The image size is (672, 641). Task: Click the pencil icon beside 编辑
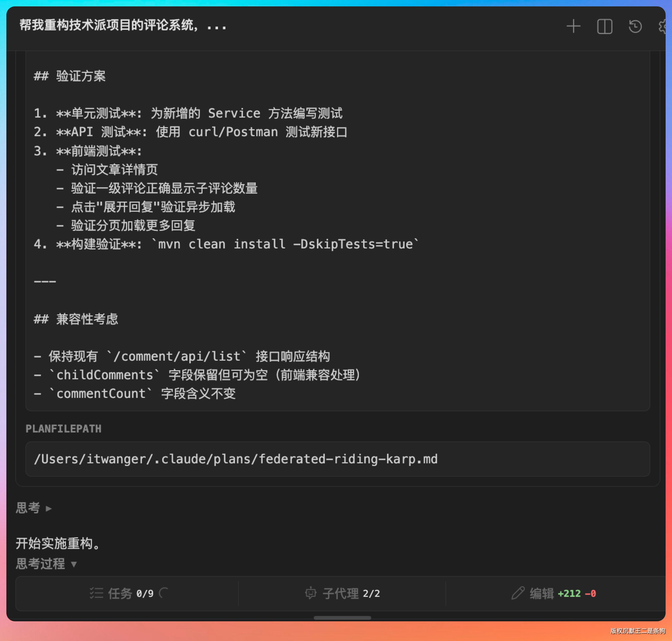pos(518,593)
